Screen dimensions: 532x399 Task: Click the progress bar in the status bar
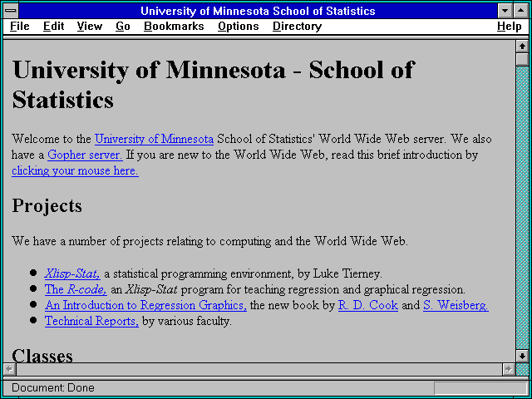[x=480, y=388]
